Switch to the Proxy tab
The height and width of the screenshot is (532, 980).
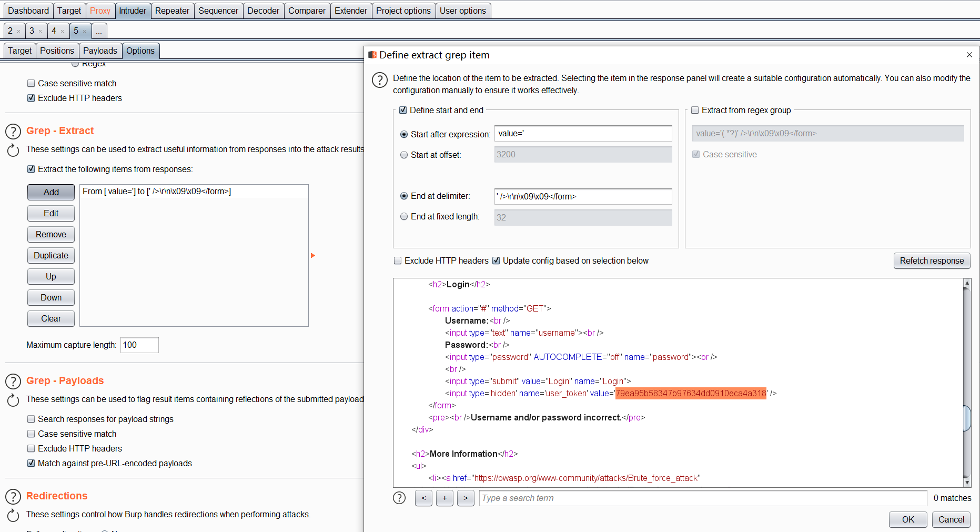pos(100,11)
